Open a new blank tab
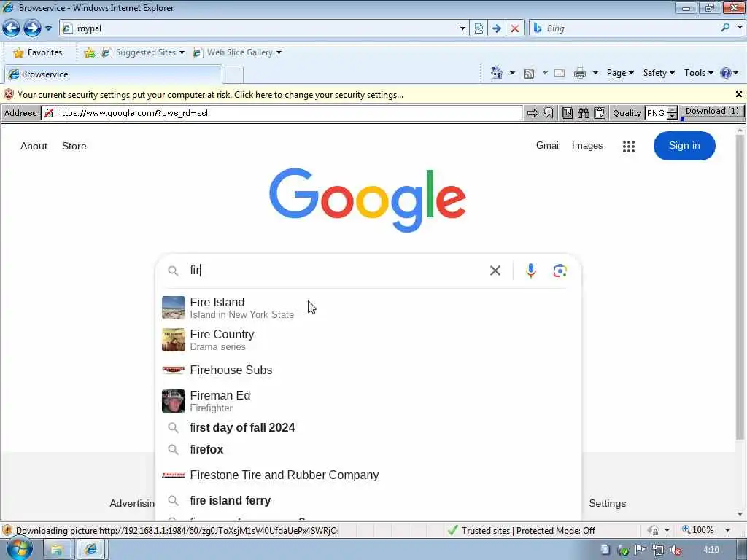 [233, 75]
